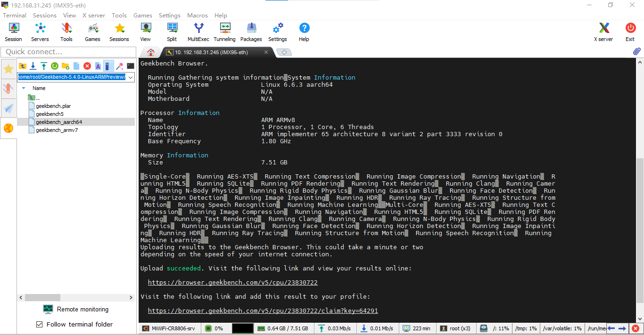Open a terminal with the SFTP console icon

[x=131, y=66]
